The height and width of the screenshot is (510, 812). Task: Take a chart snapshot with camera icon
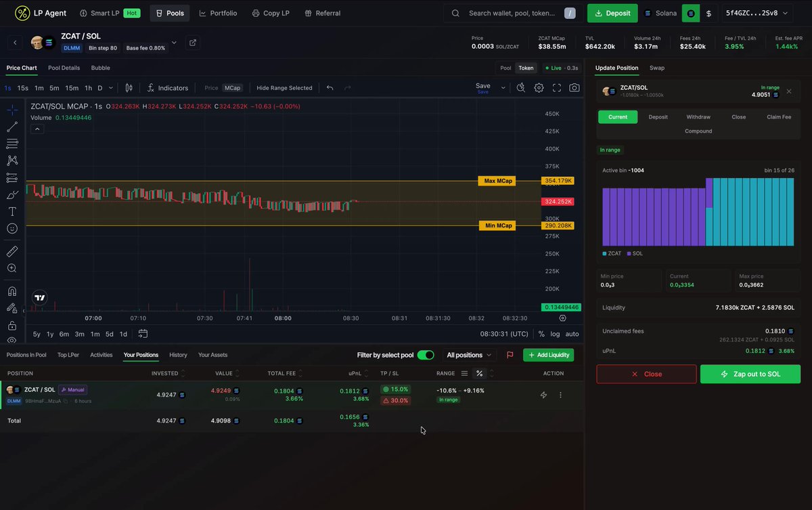coord(574,87)
